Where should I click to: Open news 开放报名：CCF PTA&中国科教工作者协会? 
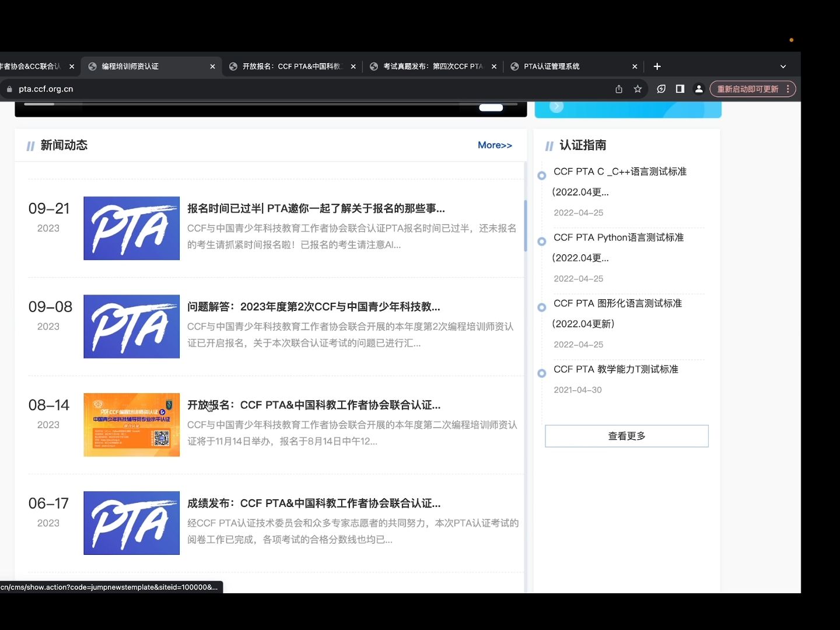[314, 405]
